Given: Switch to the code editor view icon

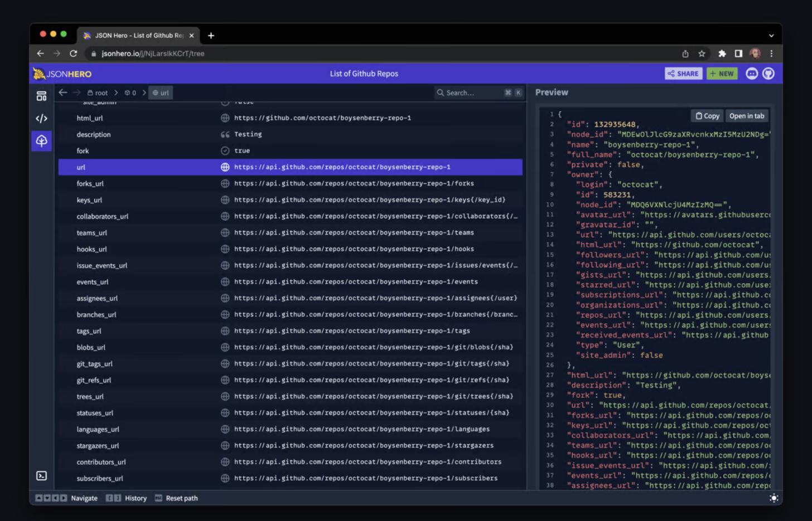Looking at the screenshot, I should click(41, 118).
